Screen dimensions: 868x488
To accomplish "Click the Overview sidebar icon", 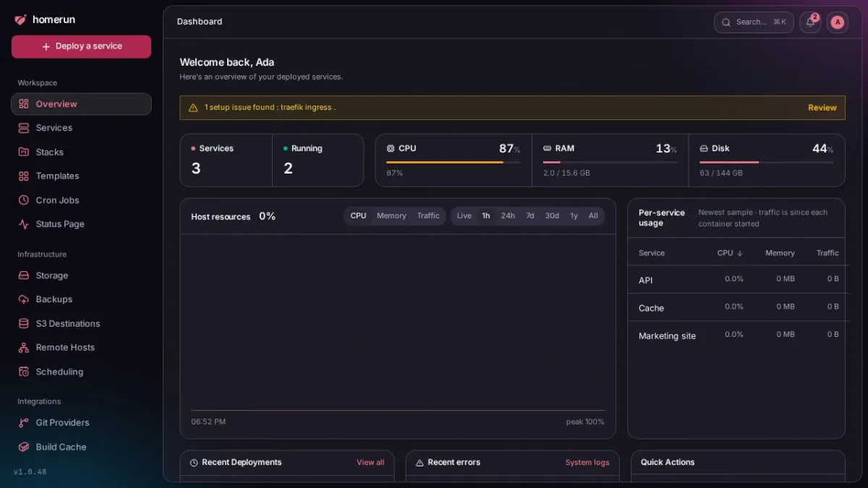I will click(x=24, y=104).
